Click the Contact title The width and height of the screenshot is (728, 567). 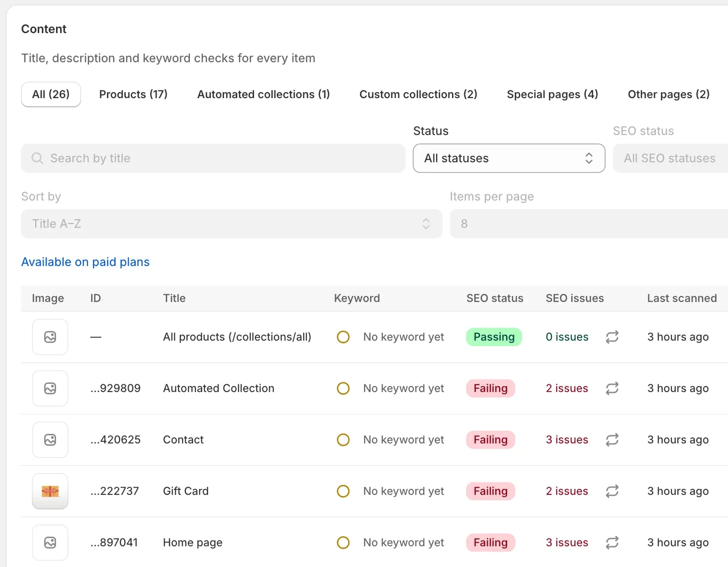(x=183, y=440)
